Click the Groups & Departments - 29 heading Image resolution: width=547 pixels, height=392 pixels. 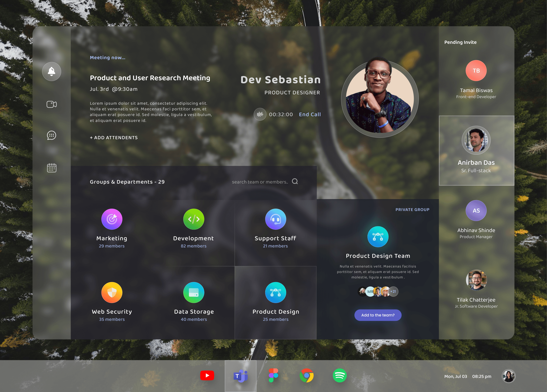coord(127,182)
